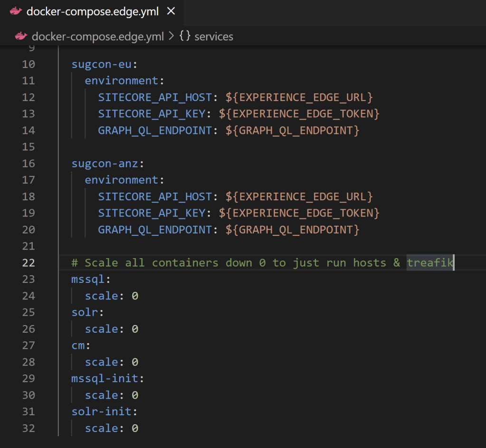Place cursor on the sugcon-eu service key
This screenshot has width=486, height=448.
(101, 64)
